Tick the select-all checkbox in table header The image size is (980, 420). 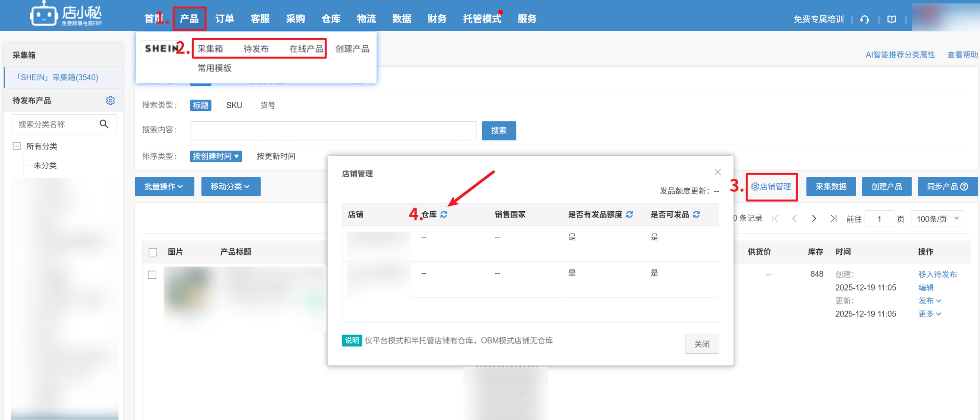pos(153,252)
